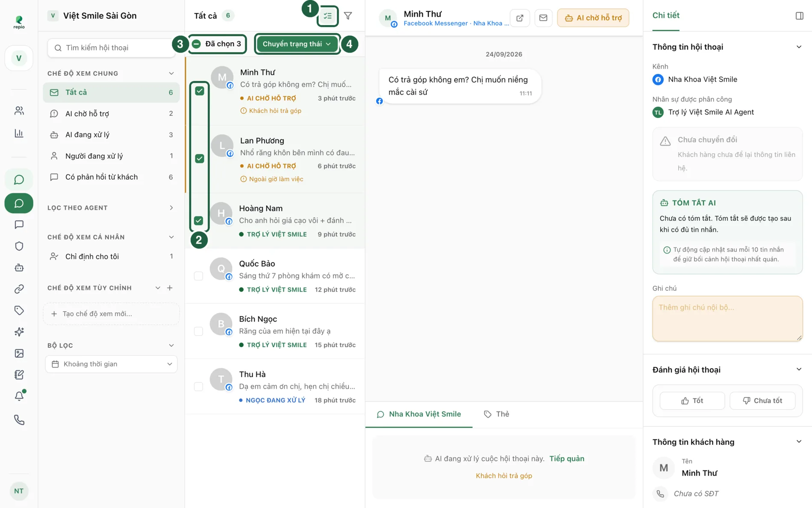Viewport: 812px width, 508px height.
Task: Add new custom view plus icon
Action: point(170,288)
